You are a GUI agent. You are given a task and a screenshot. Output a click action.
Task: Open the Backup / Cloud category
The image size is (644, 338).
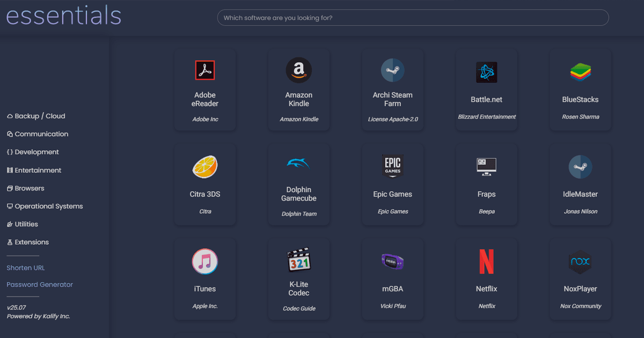pyautogui.click(x=40, y=116)
